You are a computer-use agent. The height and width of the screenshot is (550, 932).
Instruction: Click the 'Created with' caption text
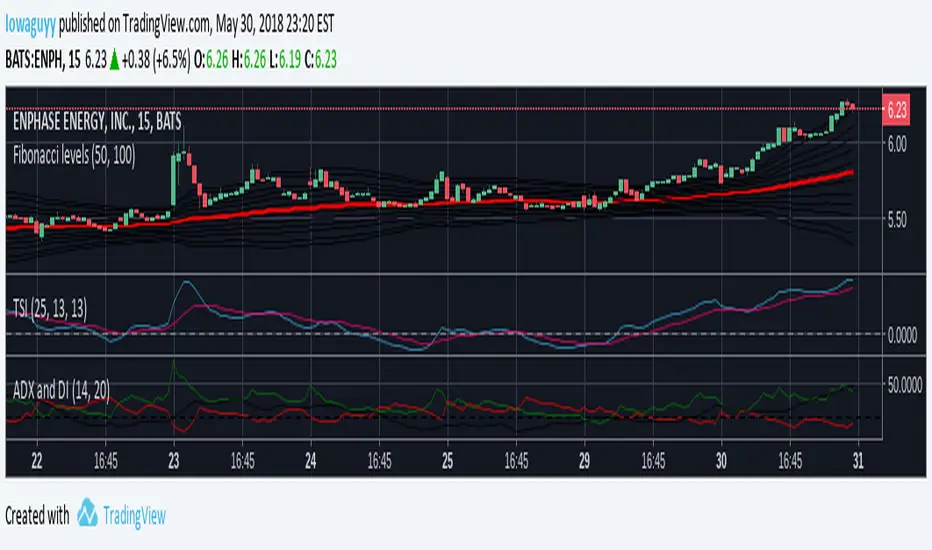tap(37, 516)
